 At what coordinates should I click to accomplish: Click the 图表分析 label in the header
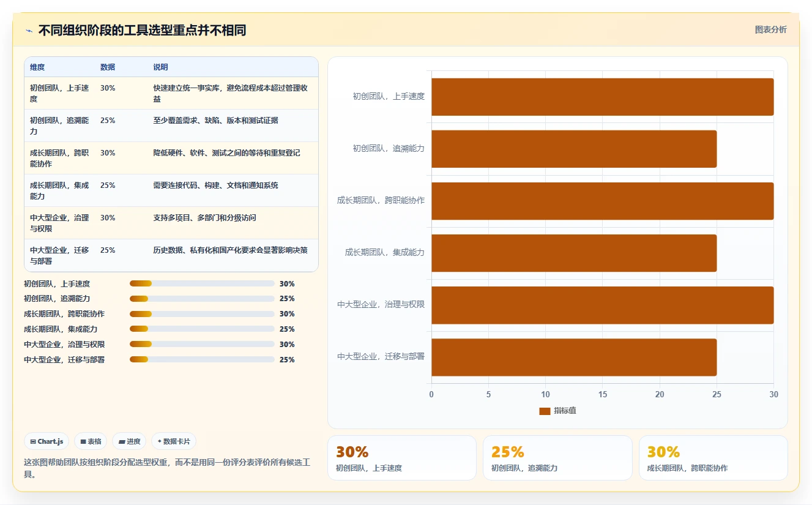[x=770, y=29]
